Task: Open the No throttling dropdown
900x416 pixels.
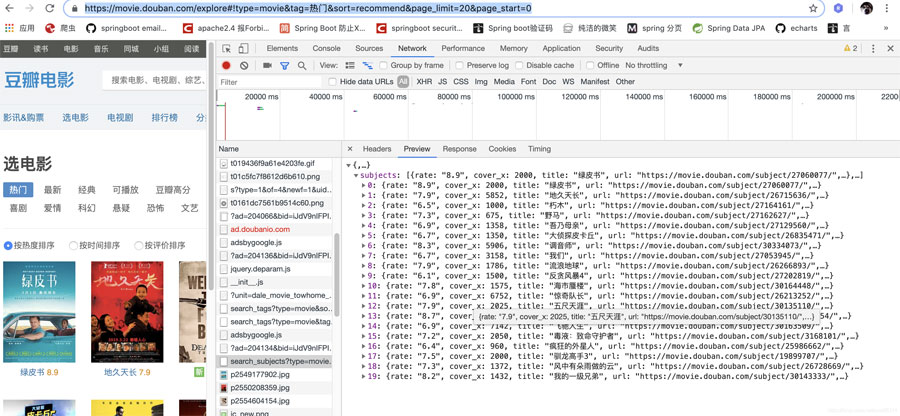Action: click(654, 65)
